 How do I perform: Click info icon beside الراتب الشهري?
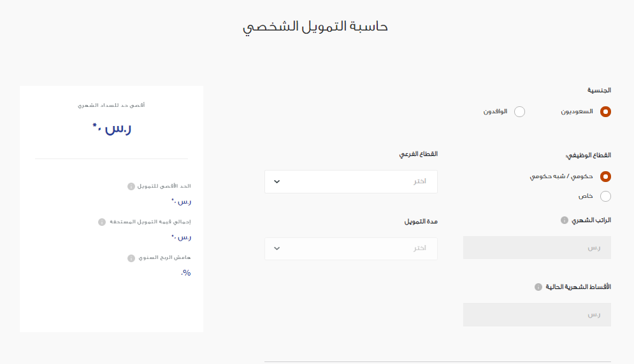pyautogui.click(x=564, y=220)
